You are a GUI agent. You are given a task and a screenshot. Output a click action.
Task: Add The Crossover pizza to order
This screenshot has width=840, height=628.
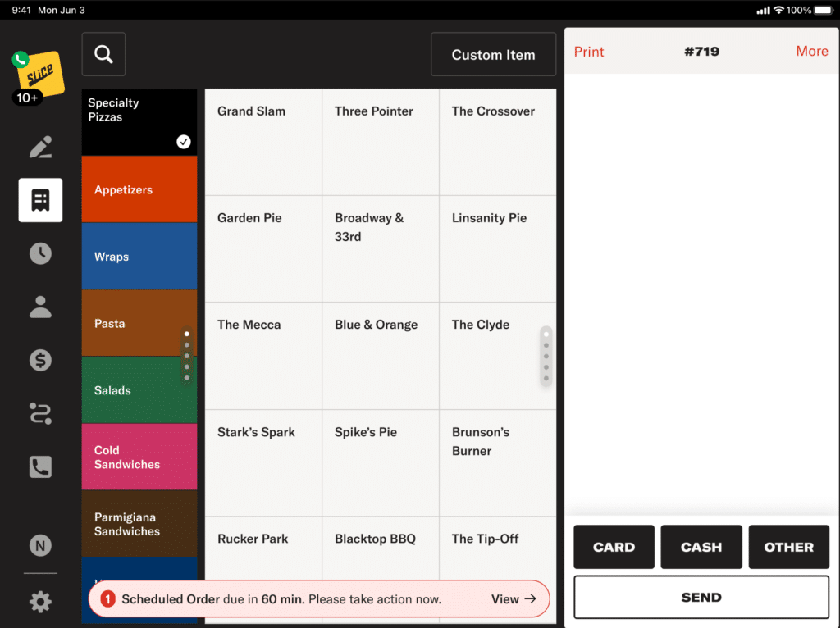click(498, 143)
